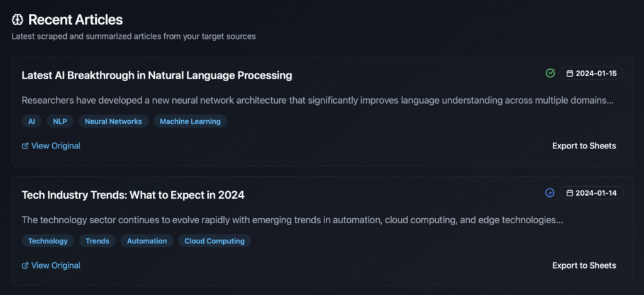This screenshot has width=644, height=295.
Task: Click the 2024-01-14 date badge
Action: click(591, 193)
